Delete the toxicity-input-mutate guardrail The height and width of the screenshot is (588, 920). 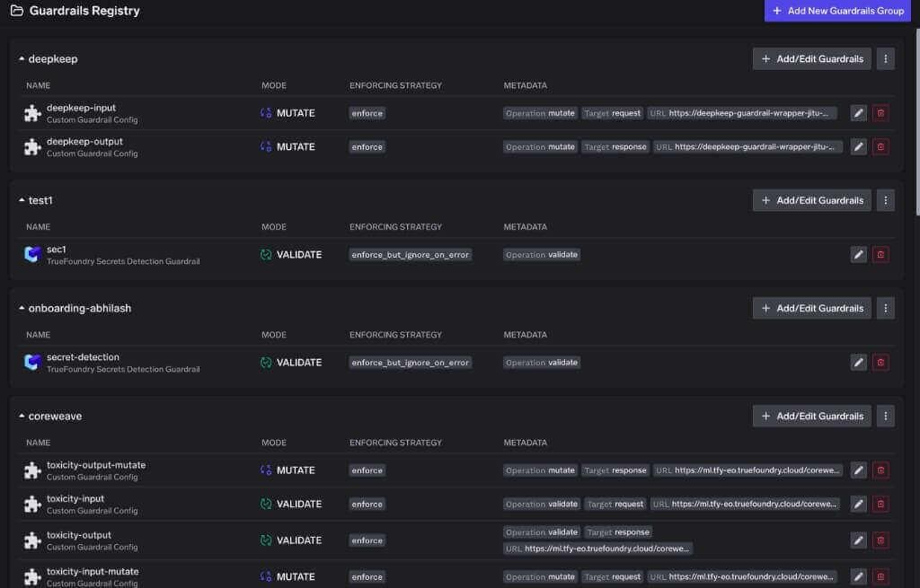click(x=880, y=577)
